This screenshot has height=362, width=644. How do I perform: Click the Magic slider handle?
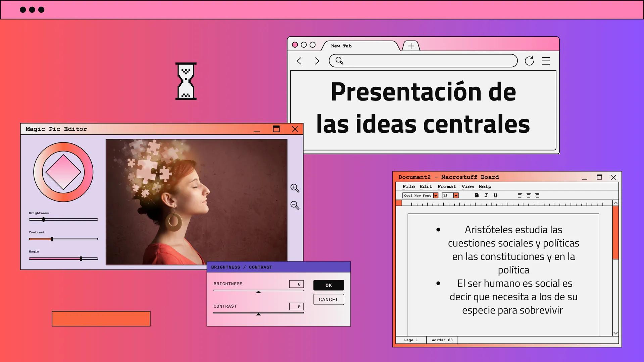click(x=81, y=258)
